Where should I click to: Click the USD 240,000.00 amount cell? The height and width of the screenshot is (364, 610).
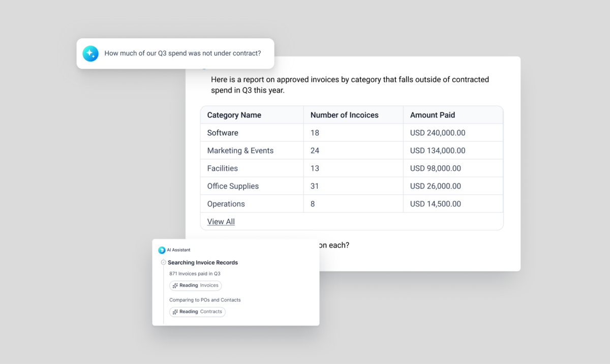(x=437, y=133)
